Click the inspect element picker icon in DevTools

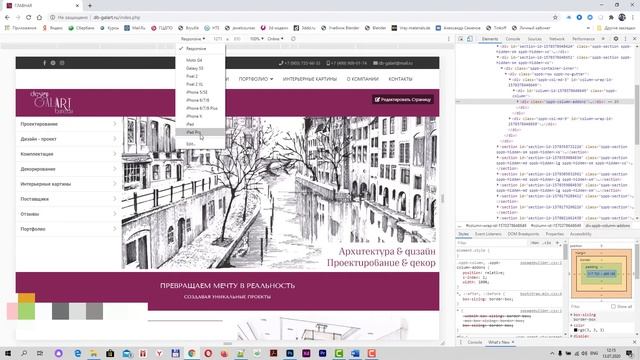click(x=461, y=39)
